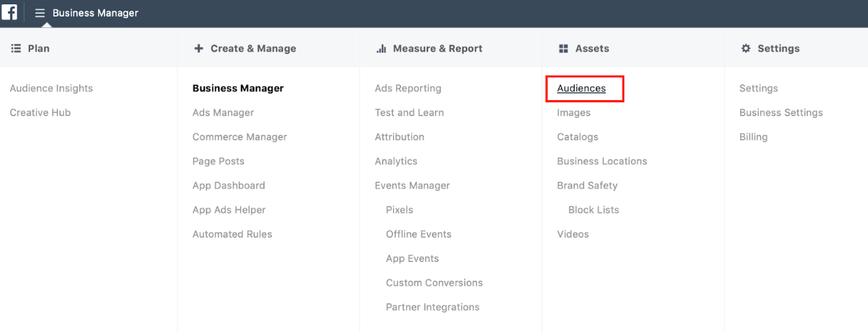Toggle the hamburger menu icon
Viewport: 868px width, 332px height.
coord(40,13)
